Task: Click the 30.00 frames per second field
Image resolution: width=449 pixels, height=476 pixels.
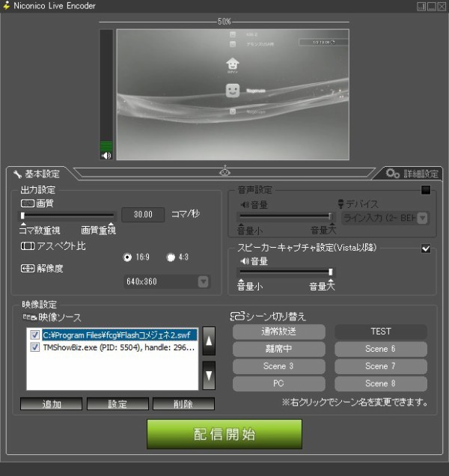Action: (143, 215)
